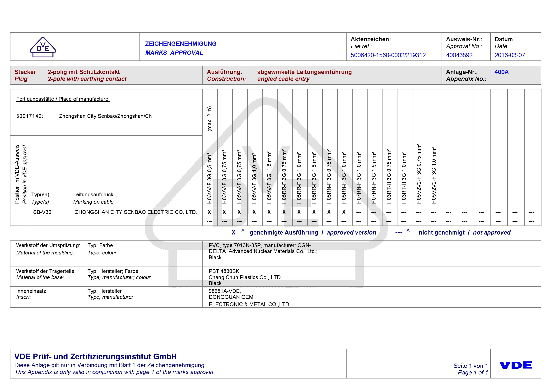
Task: Click the 'Werkstoff der Umspritzung:' label
Action: pos(48,245)
